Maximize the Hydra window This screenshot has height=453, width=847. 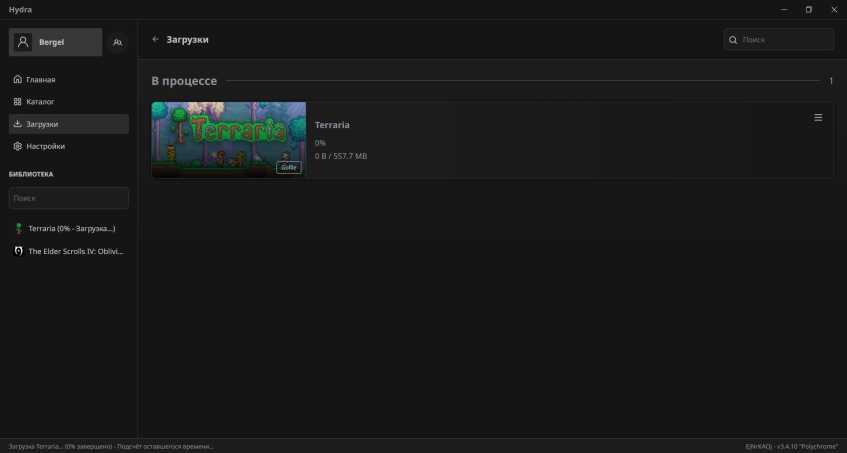(x=808, y=9)
